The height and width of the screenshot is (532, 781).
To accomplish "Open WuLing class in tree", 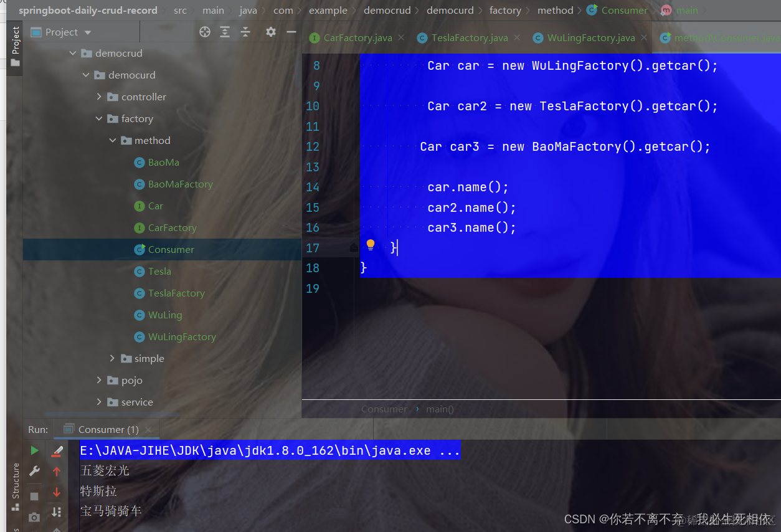I will [x=165, y=315].
